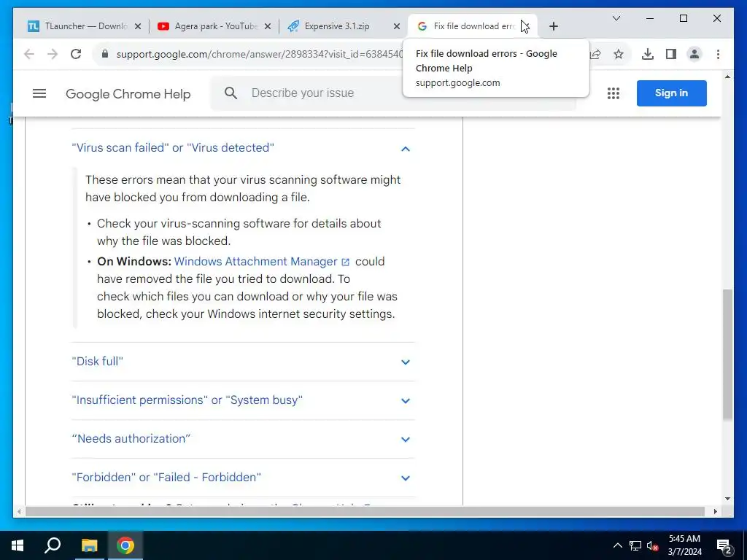The width and height of the screenshot is (747, 560).
Task: Click the muted volume tray icon
Action: (x=653, y=545)
